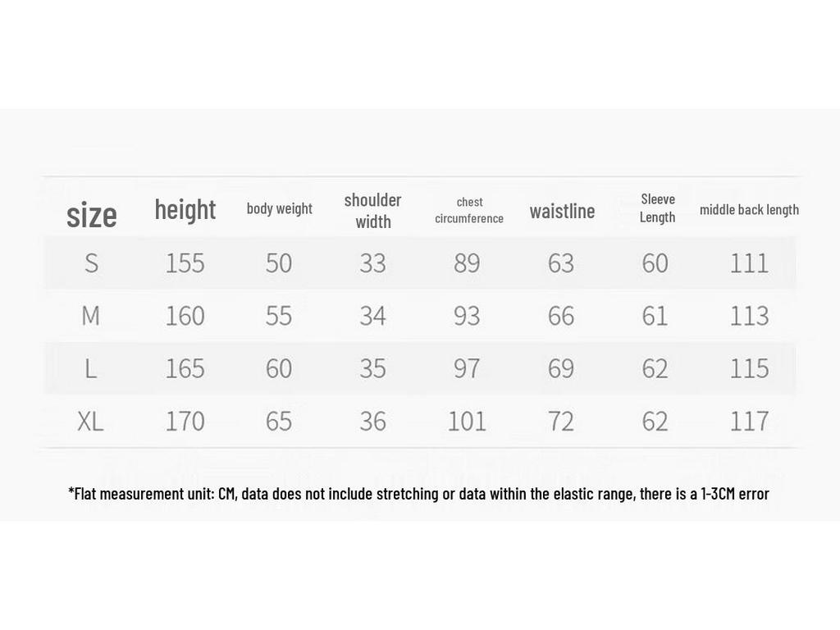Select the S size row label
The height and width of the screenshot is (630, 840).
92,263
